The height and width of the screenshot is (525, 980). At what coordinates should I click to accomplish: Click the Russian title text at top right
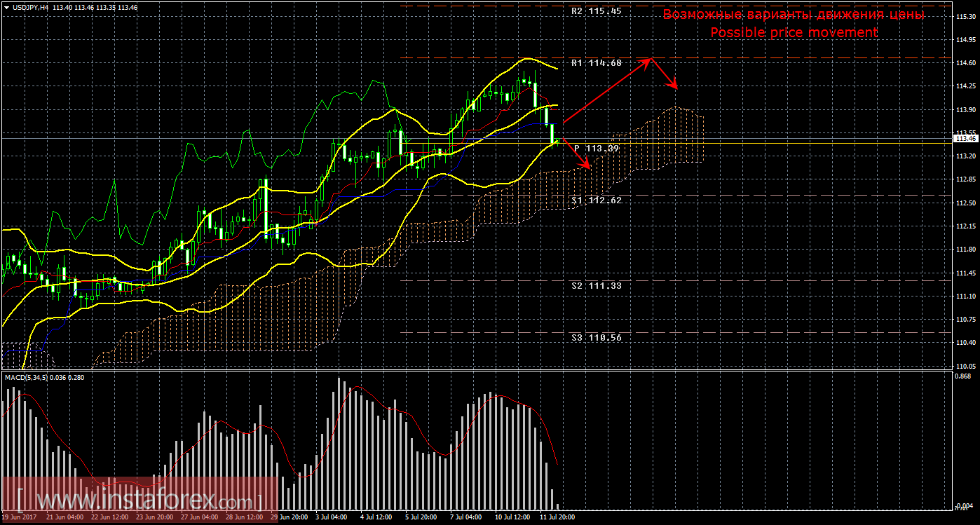click(794, 15)
